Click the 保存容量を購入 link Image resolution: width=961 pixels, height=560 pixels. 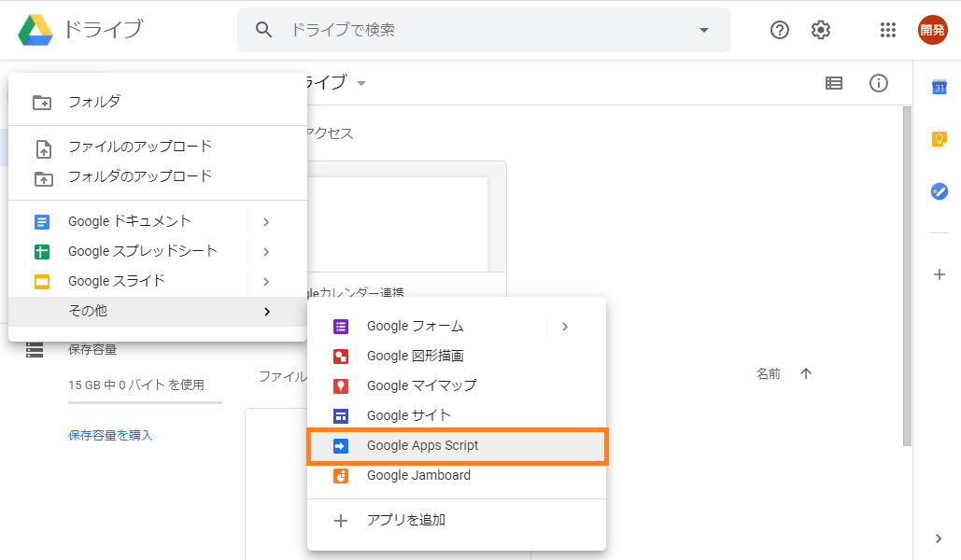[x=110, y=435]
